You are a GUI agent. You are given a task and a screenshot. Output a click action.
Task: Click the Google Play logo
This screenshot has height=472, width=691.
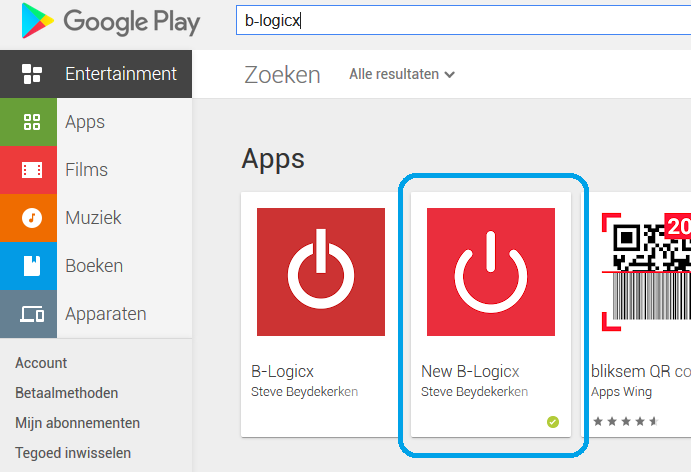click(111, 21)
